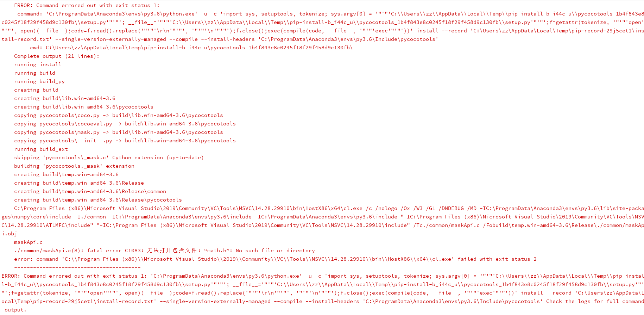Click the 'cwd:' path line
Screen dimensions: 644x315
click(x=191, y=48)
